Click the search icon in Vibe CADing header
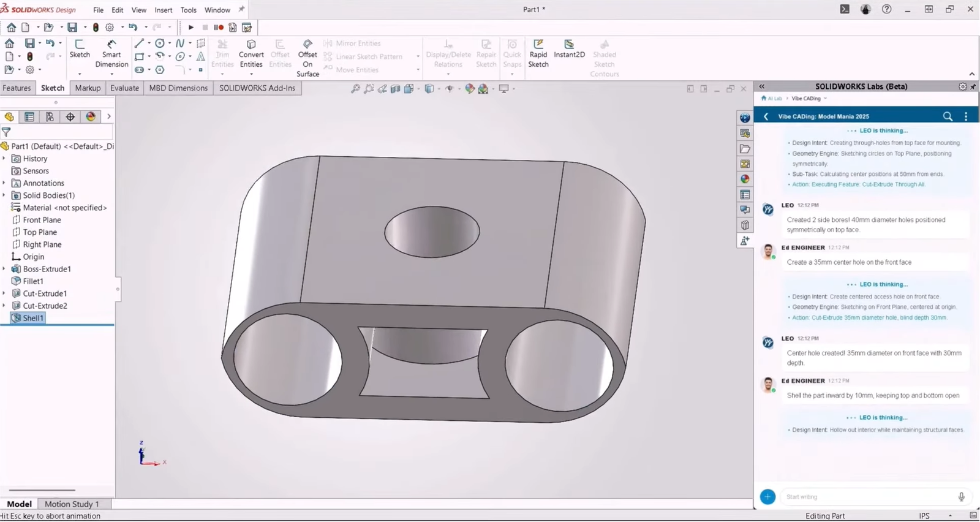The image size is (980, 522). [x=948, y=116]
